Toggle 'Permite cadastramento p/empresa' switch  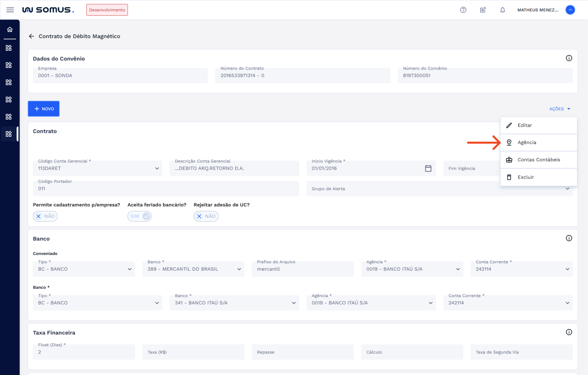pos(45,216)
